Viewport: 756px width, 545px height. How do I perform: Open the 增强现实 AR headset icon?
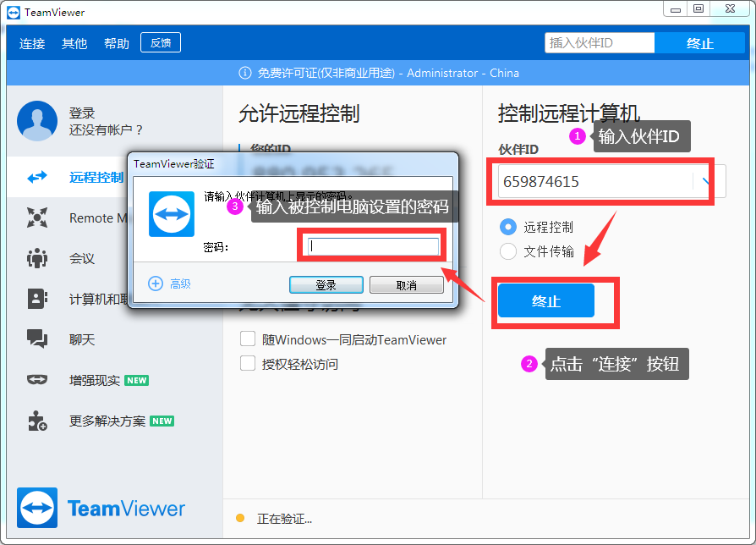click(37, 380)
